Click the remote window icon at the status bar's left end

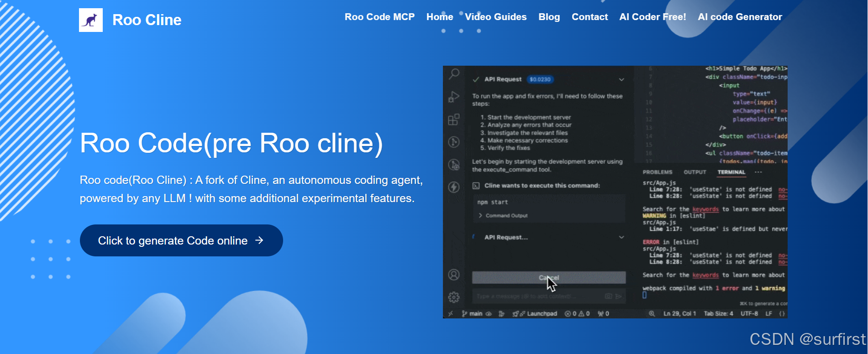tap(450, 314)
